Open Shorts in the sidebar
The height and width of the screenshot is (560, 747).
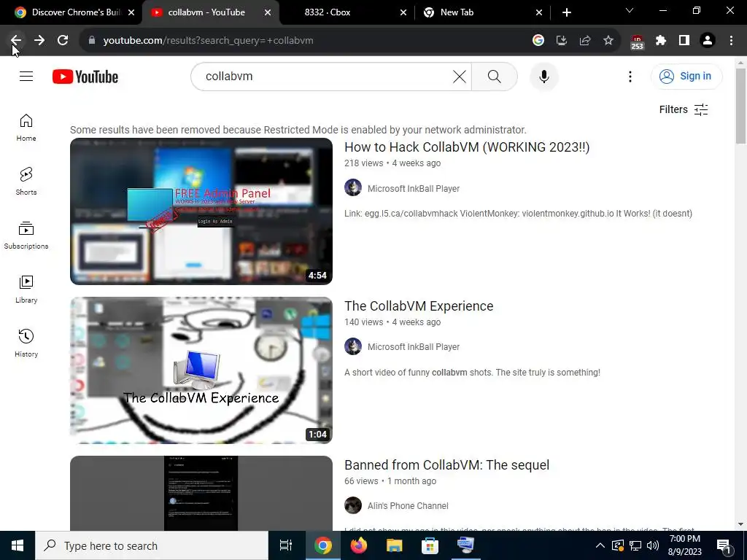[26, 182]
